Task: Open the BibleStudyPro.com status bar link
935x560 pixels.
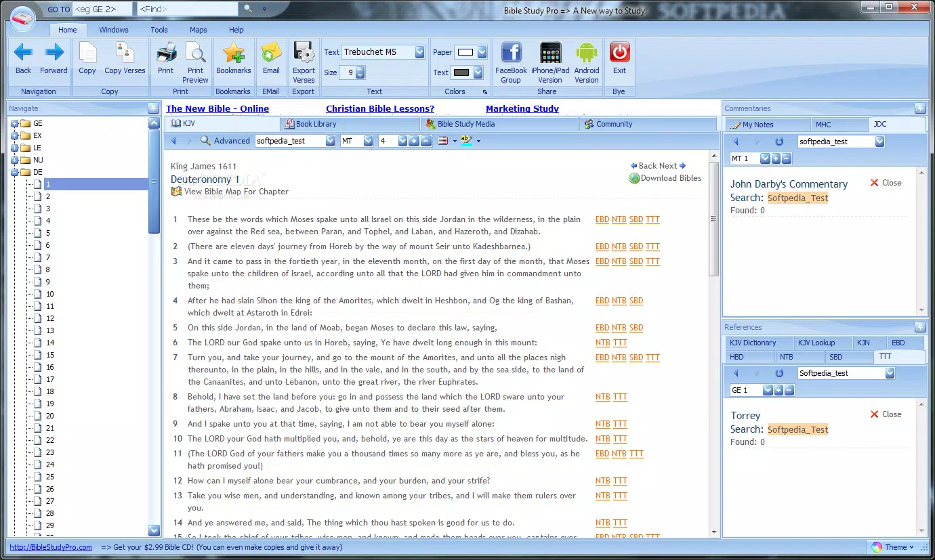Action: click(x=51, y=547)
